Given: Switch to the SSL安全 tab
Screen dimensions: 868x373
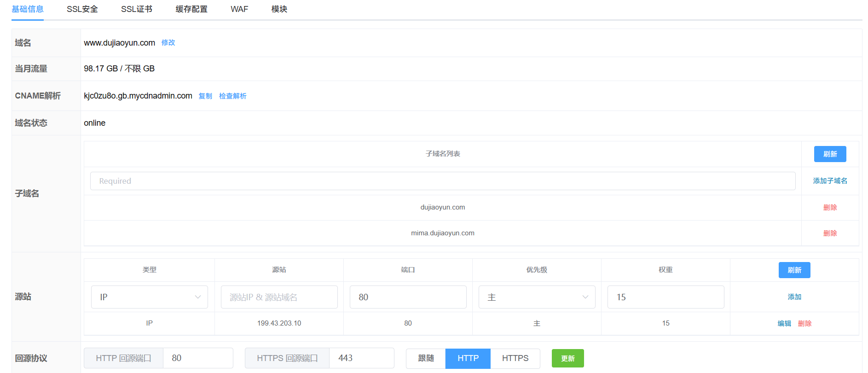Looking at the screenshot, I should 82,9.
